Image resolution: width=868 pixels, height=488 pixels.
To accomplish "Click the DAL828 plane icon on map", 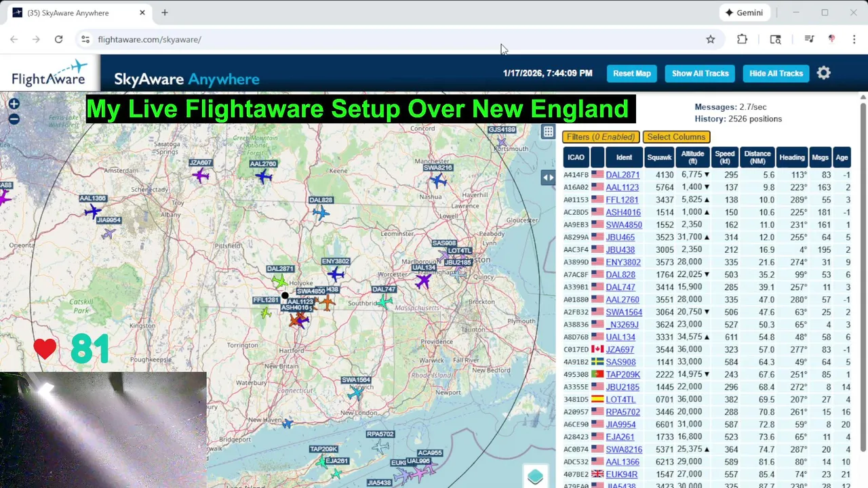I will click(x=321, y=213).
